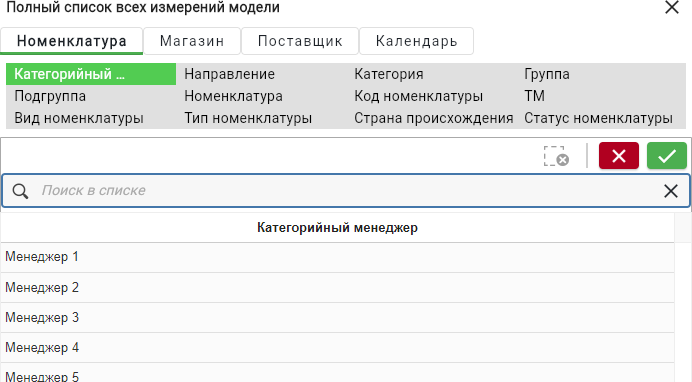Pick the ТМ dimension

[x=534, y=96]
